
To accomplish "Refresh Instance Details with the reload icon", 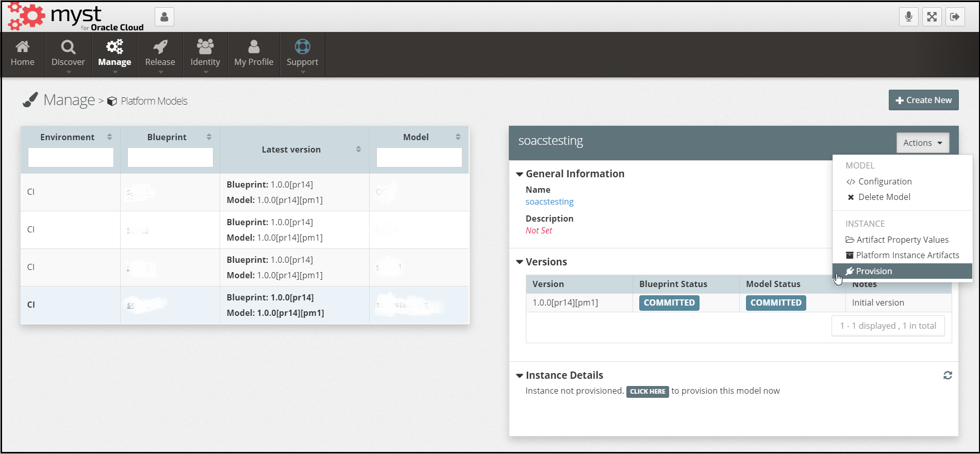I will pyautogui.click(x=948, y=375).
